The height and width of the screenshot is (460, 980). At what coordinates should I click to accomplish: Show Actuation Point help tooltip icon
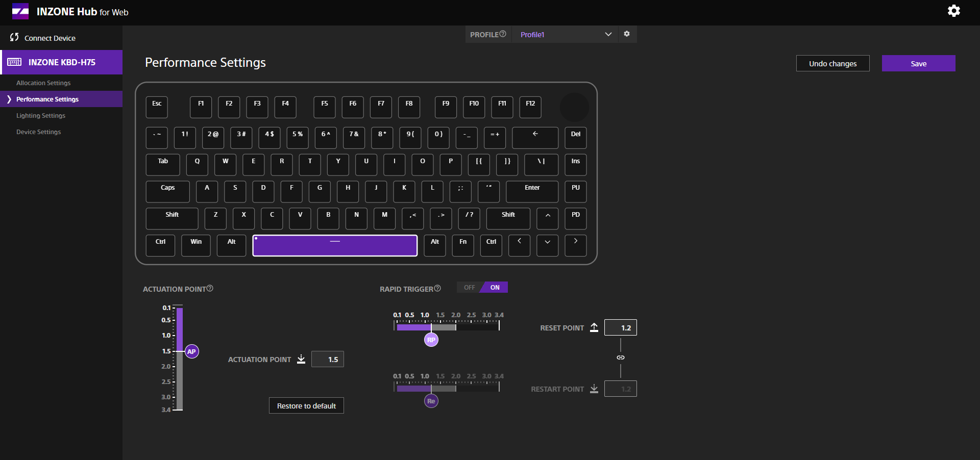[x=210, y=288]
